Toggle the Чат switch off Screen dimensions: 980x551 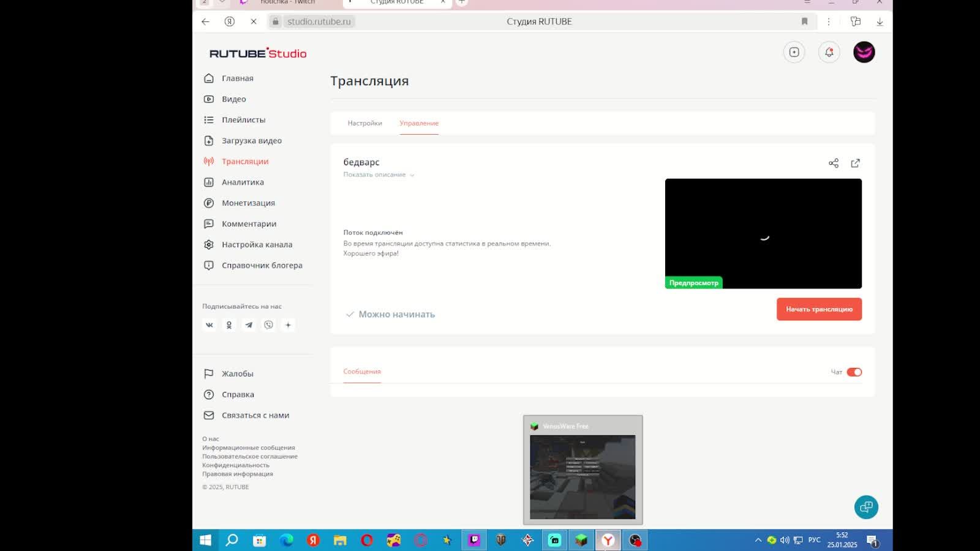pyautogui.click(x=854, y=372)
